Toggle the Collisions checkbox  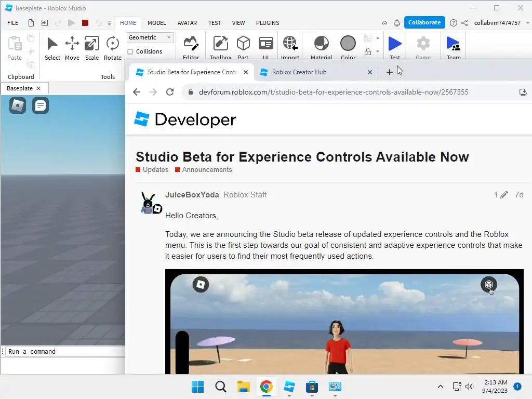point(130,51)
